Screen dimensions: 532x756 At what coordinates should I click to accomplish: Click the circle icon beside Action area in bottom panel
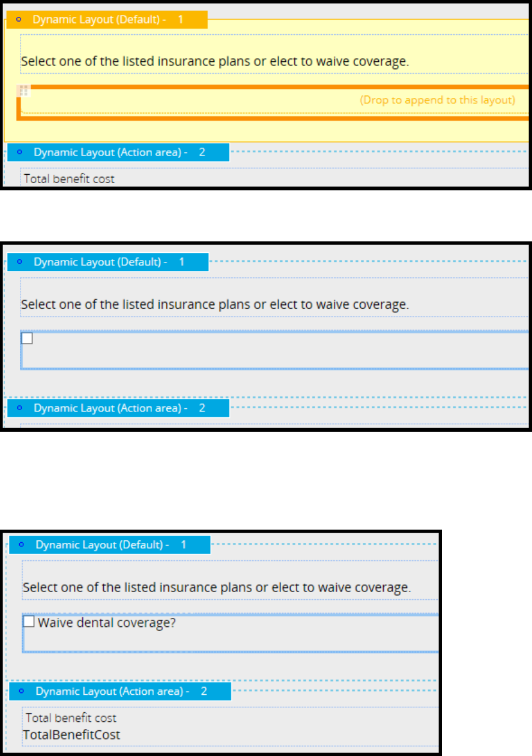coord(22,691)
